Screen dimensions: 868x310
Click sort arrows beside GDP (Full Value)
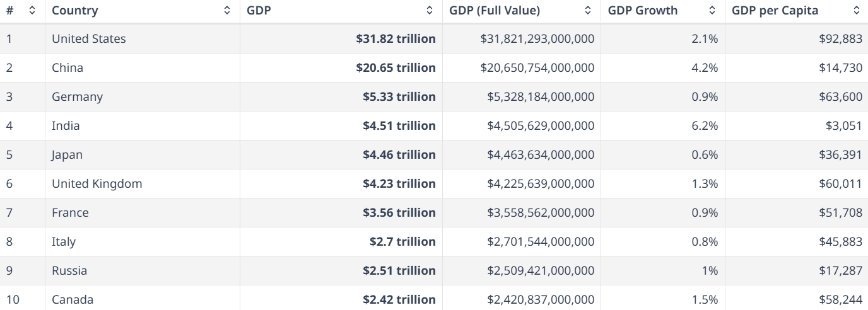click(x=588, y=11)
